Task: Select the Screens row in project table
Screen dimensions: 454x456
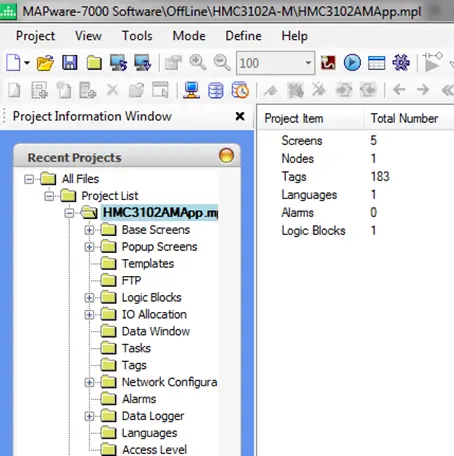Action: [x=302, y=141]
